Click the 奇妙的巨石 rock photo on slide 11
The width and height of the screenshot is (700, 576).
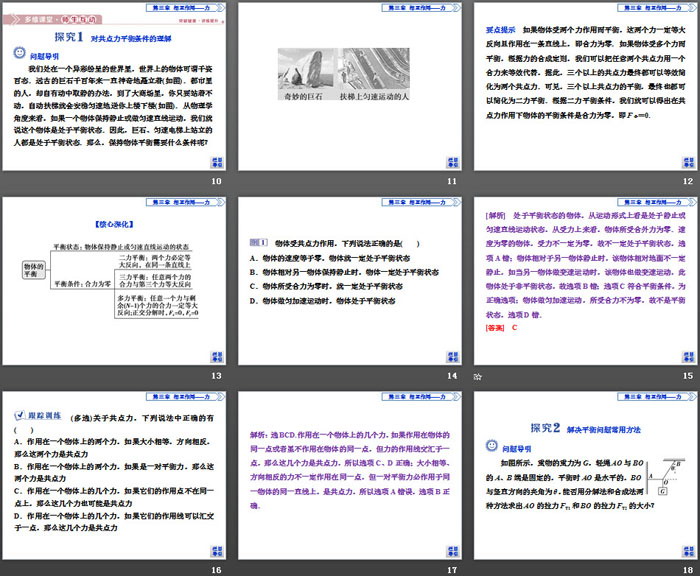click(x=306, y=70)
